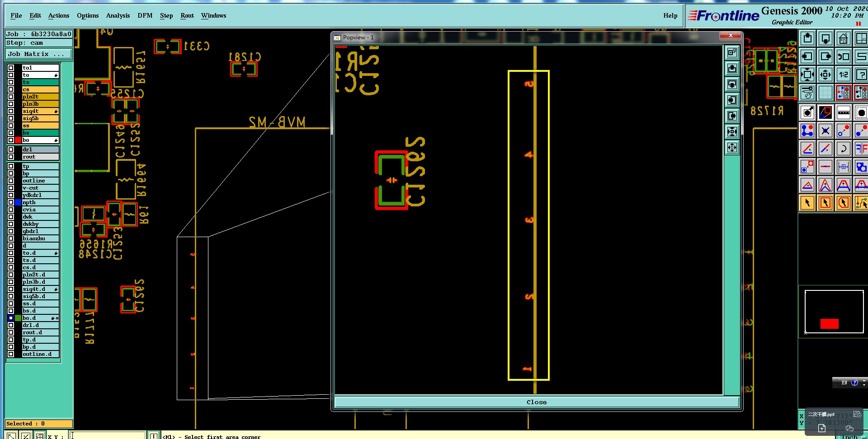Viewport: 868px width, 439px height.
Task: Click Popview zoom out icon
Action: pos(732,148)
